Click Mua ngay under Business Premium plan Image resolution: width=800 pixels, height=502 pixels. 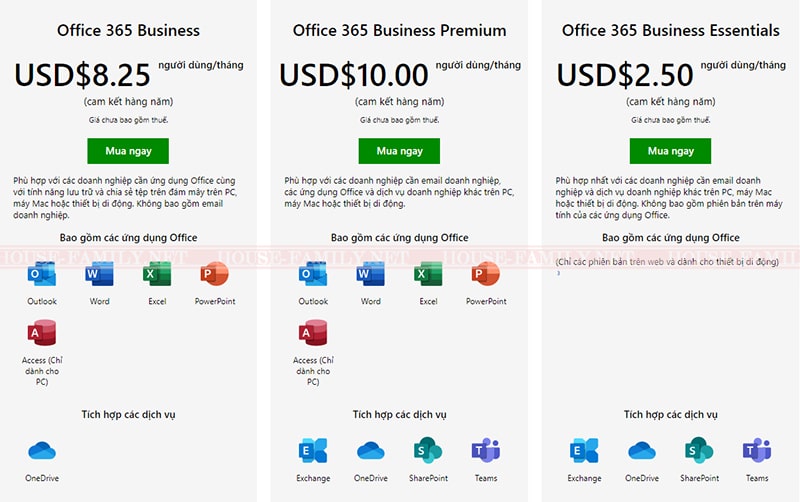(x=399, y=151)
